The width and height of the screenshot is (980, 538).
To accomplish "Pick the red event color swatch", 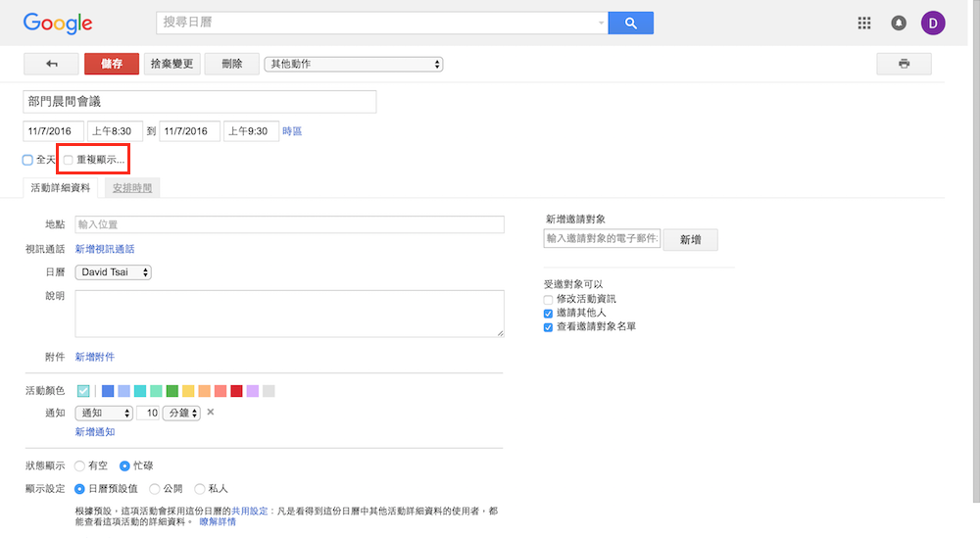I will [236, 391].
